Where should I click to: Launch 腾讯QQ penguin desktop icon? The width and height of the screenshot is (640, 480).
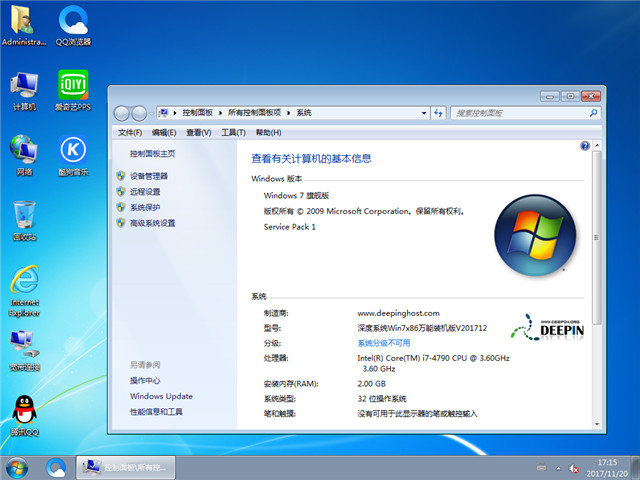(x=24, y=416)
